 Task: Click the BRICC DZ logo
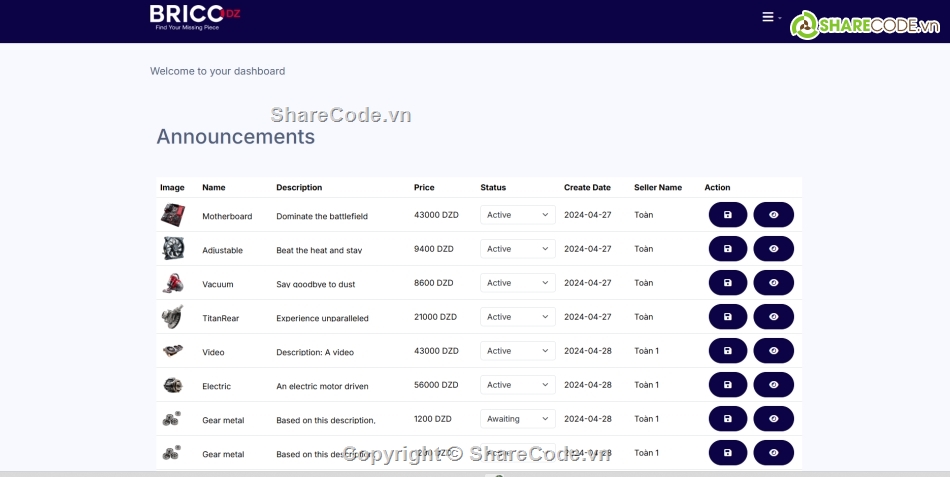click(x=194, y=16)
